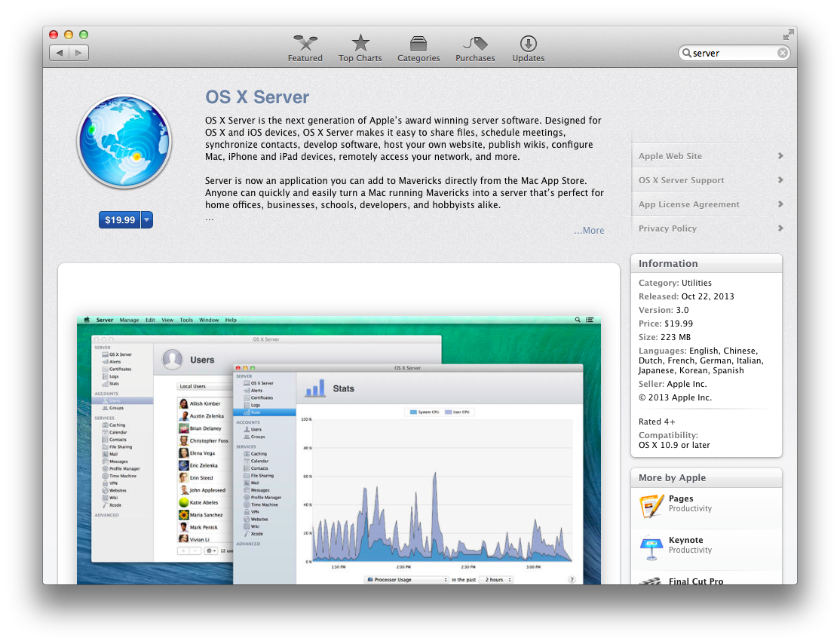Screen dimensions: 840x644
Task: Click the chevron next to App License Agreement
Action: [780, 204]
